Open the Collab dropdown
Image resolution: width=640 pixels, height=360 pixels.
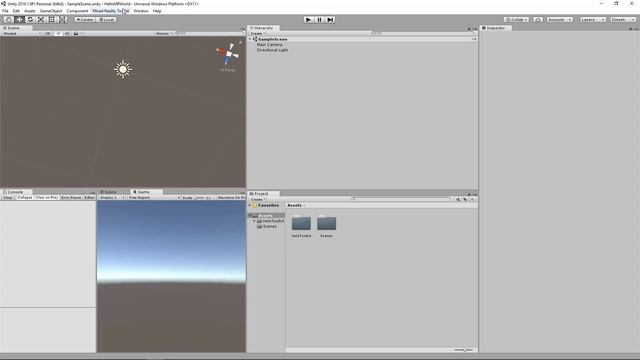pos(516,20)
